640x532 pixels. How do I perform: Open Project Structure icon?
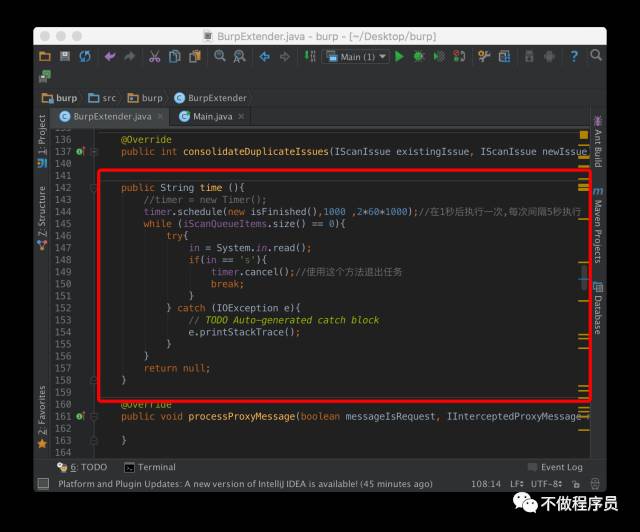[x=504, y=56]
